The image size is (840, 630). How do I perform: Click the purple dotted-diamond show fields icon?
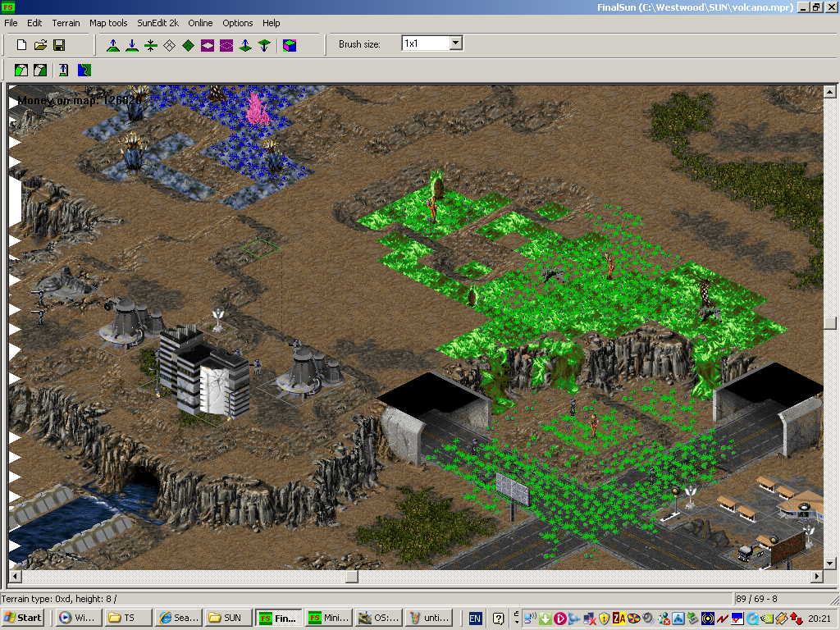pyautogui.click(x=226, y=46)
